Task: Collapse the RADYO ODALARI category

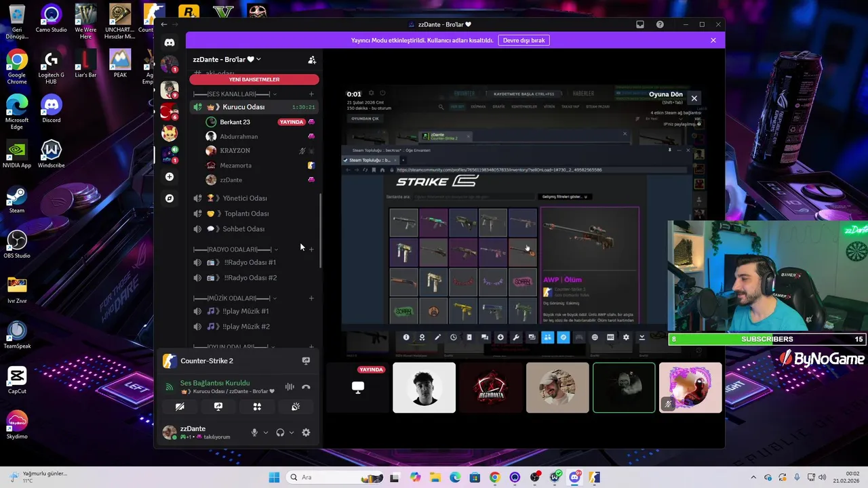Action: coord(235,249)
